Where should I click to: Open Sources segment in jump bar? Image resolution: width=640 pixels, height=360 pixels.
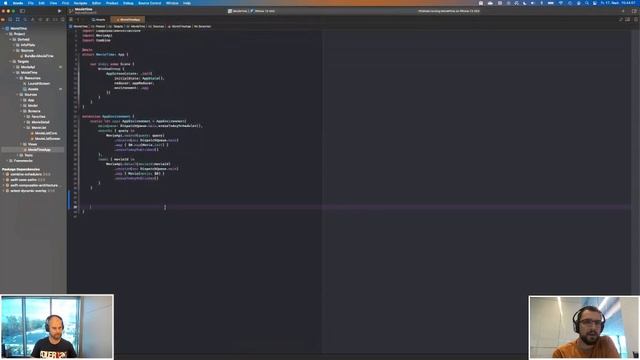(157, 27)
